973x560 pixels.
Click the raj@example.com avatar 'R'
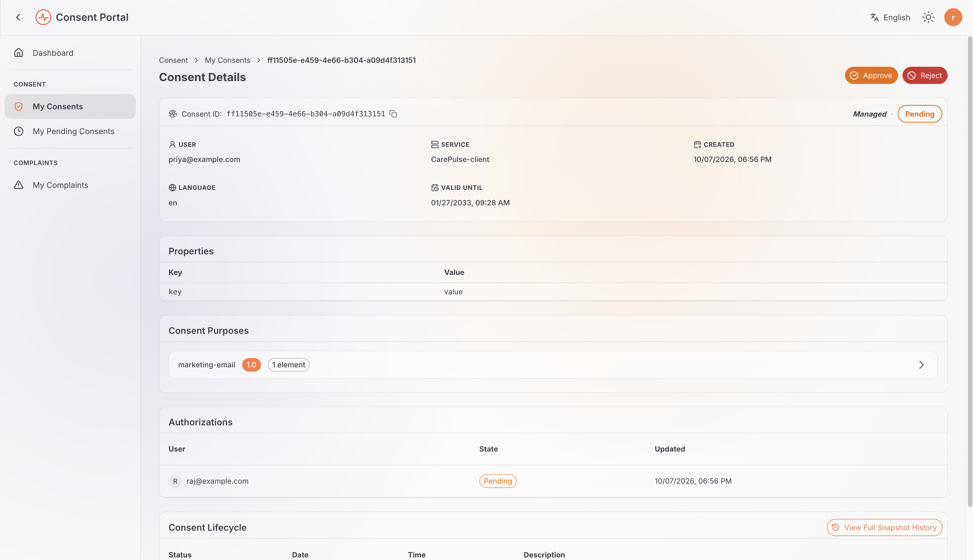pos(175,481)
